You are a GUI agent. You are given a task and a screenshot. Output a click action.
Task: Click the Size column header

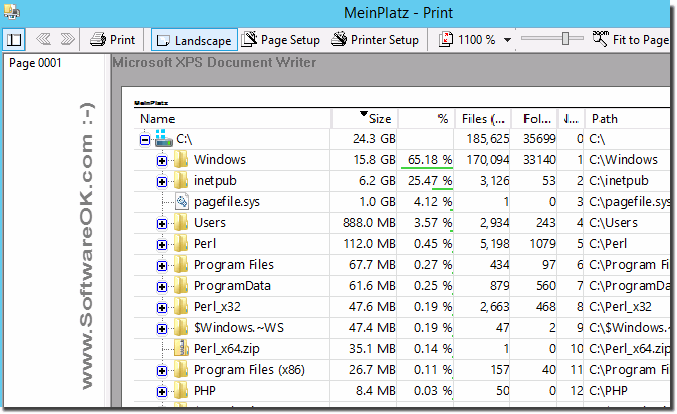pyautogui.click(x=380, y=119)
